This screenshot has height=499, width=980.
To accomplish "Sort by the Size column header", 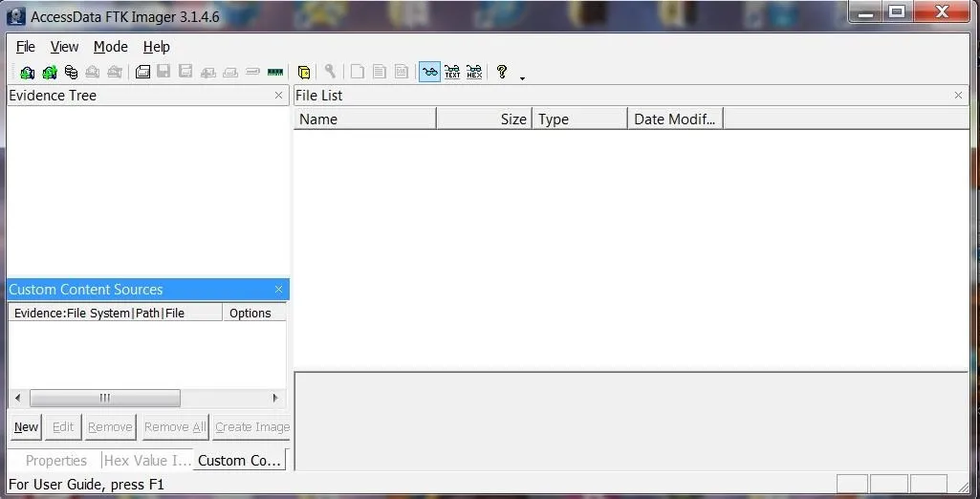I will [x=484, y=119].
